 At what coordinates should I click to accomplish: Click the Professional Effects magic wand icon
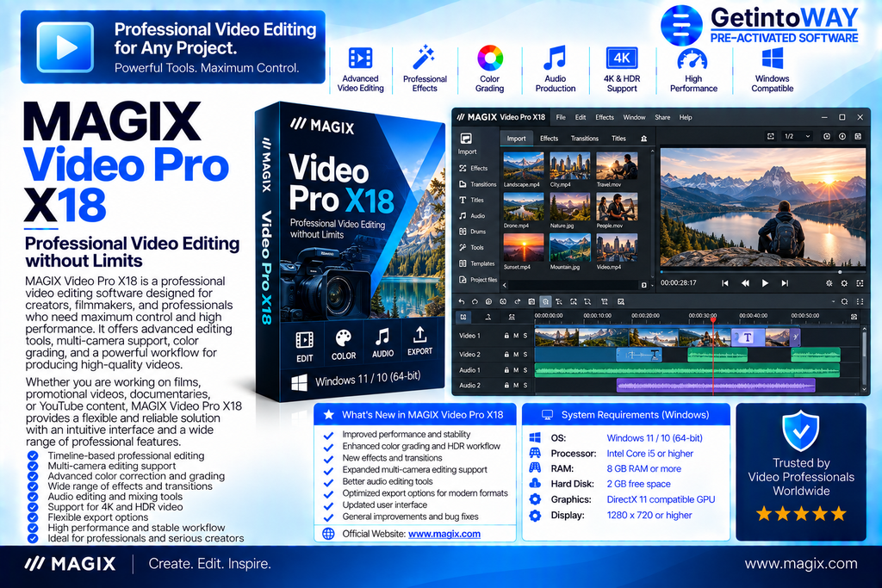point(424,58)
